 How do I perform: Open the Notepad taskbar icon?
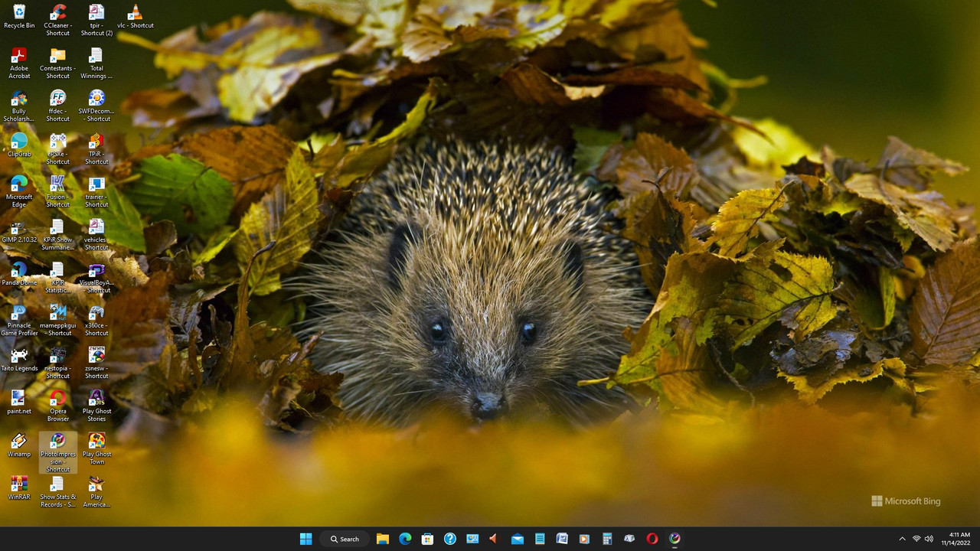pyautogui.click(x=540, y=539)
